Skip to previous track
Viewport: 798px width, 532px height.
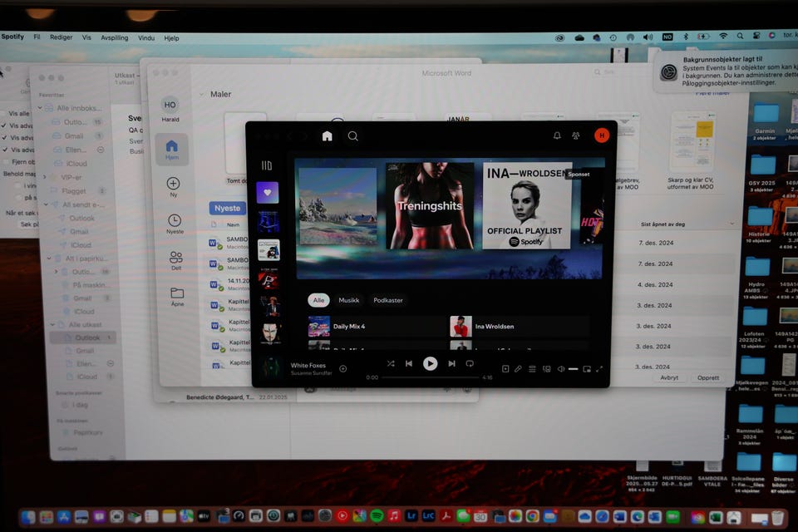coord(409,363)
